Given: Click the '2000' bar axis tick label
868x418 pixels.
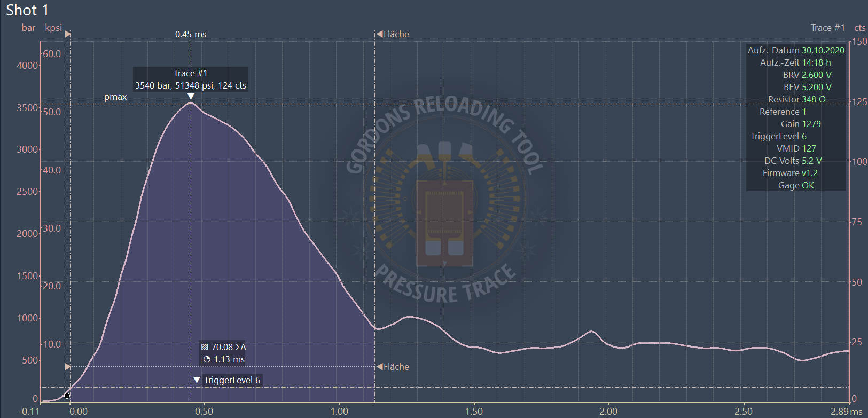Looking at the screenshot, I should pos(27,233).
